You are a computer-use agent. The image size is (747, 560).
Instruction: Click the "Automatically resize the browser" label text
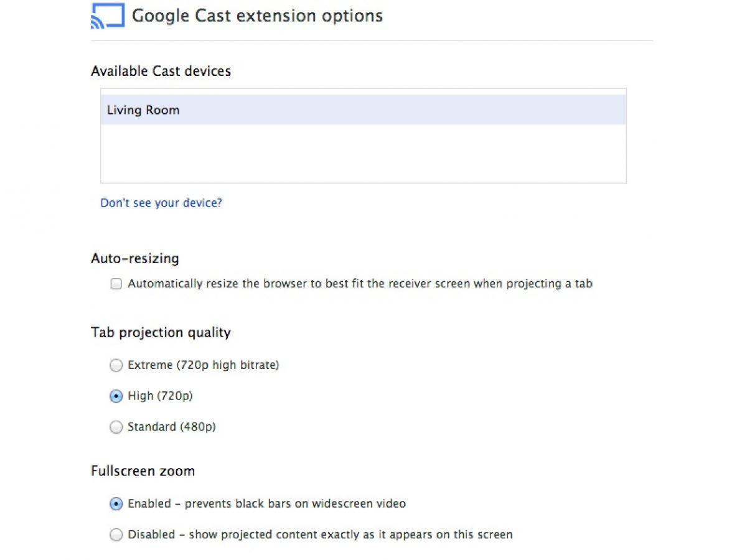[360, 284]
